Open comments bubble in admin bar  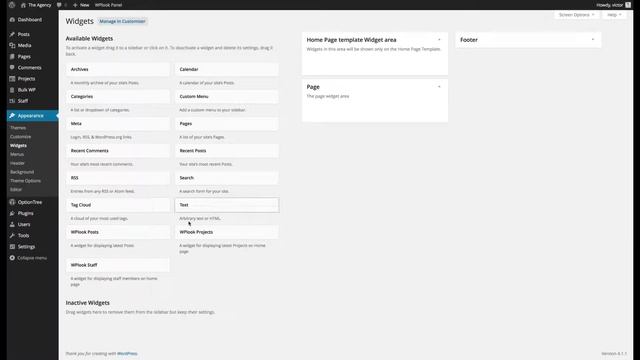[59, 5]
